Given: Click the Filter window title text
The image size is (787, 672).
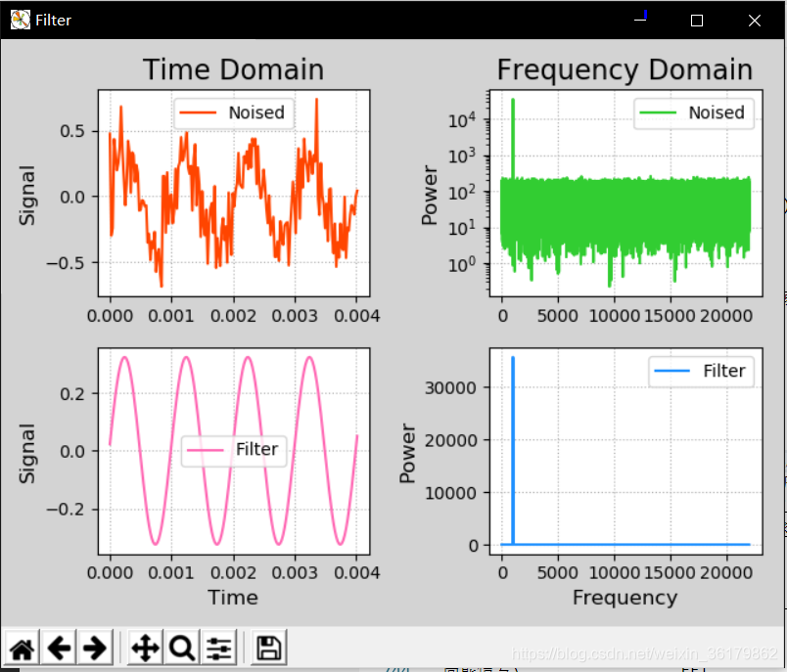Looking at the screenshot, I should click(x=53, y=21).
